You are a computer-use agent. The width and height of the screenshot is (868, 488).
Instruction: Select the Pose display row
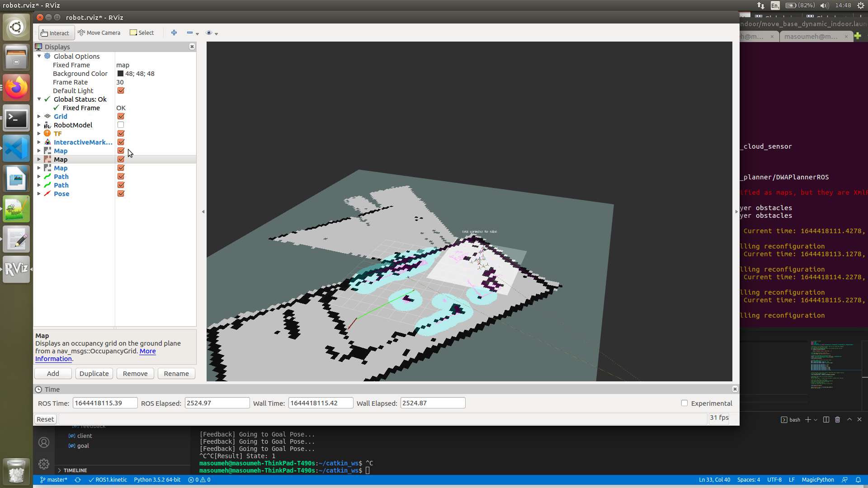coord(115,193)
